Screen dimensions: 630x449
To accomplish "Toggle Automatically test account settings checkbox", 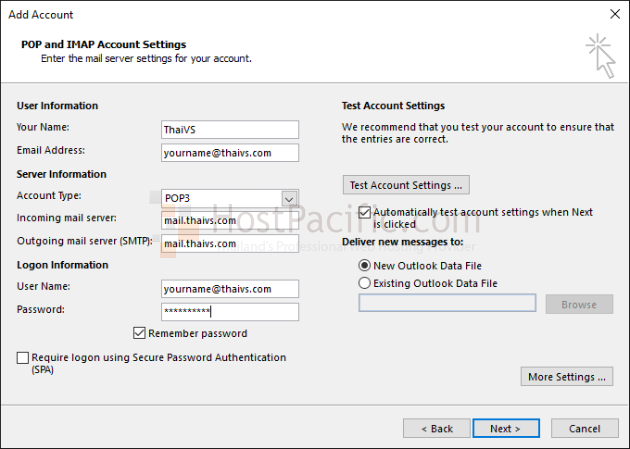I will pyautogui.click(x=364, y=212).
